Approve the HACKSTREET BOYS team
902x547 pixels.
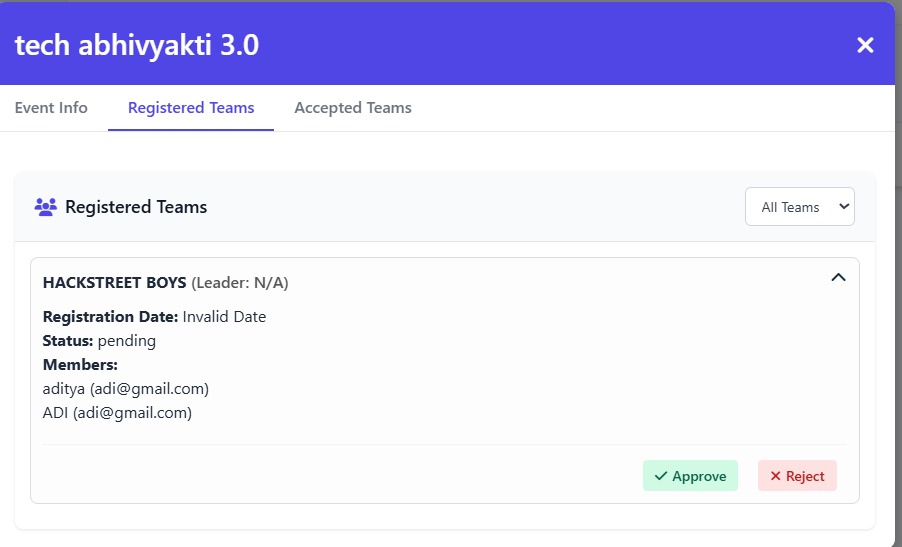690,476
